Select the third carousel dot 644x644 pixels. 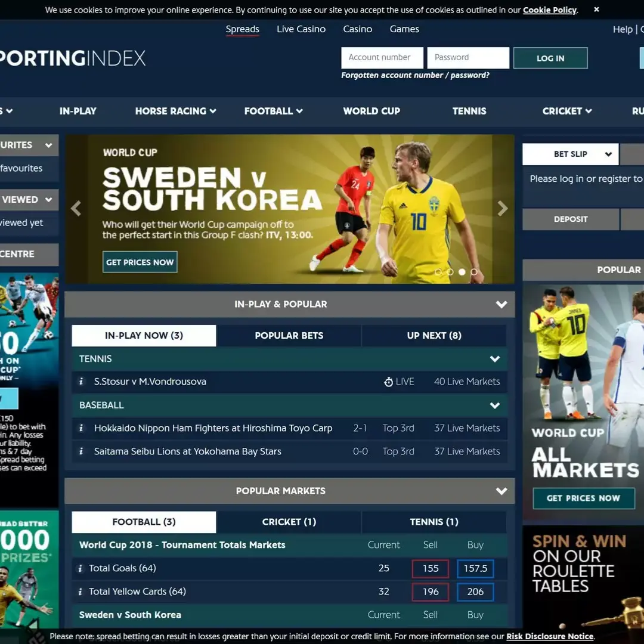(x=462, y=272)
